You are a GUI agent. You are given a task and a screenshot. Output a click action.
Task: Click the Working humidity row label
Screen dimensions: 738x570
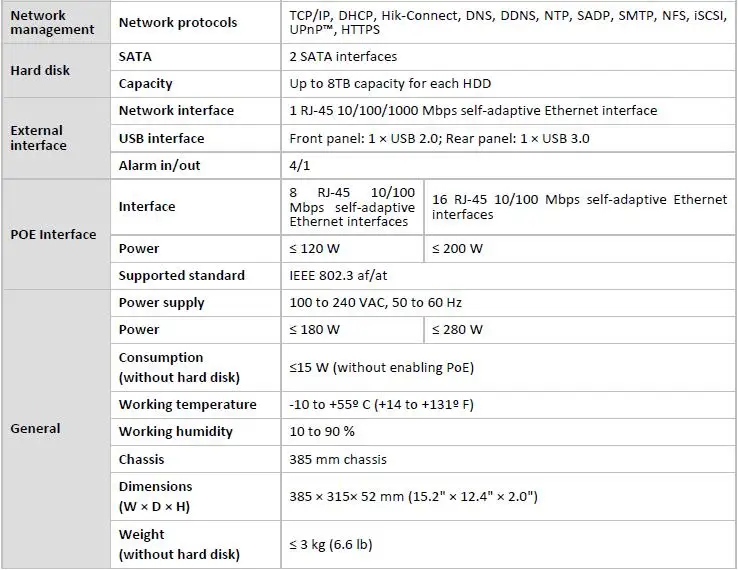point(176,432)
